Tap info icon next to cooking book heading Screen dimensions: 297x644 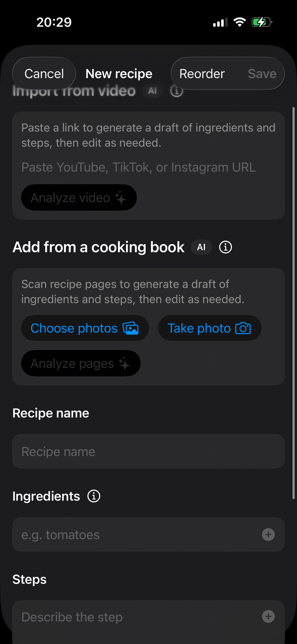coord(225,247)
